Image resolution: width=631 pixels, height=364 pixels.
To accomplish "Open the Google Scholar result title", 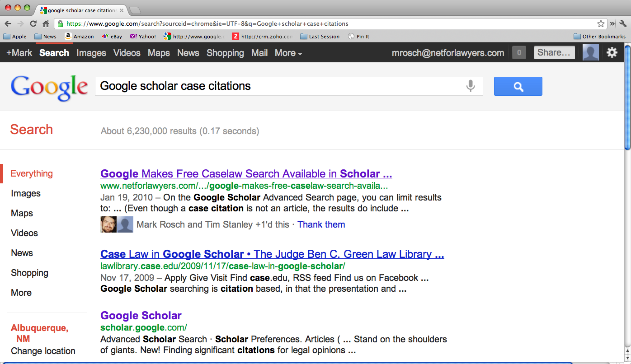I will (x=141, y=316).
